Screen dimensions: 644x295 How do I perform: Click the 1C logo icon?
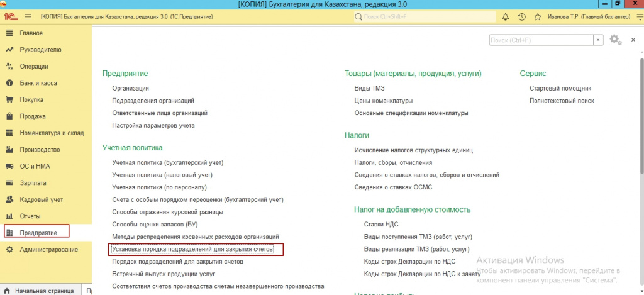[10, 17]
